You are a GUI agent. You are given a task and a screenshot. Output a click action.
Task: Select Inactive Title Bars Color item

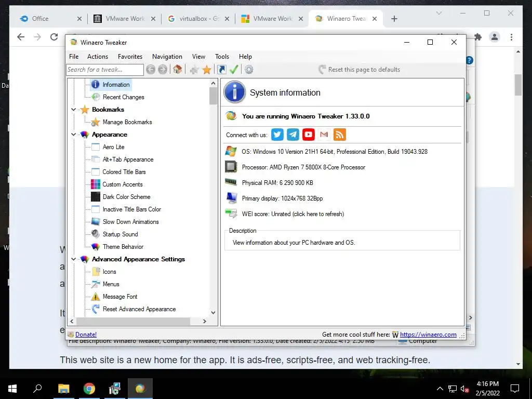(x=132, y=209)
